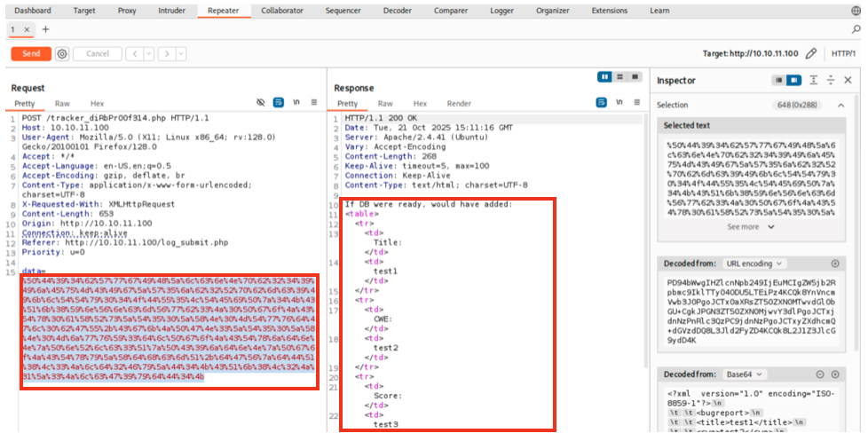The image size is (868, 441).
Task: Show Response in Raw view
Action: (385, 104)
